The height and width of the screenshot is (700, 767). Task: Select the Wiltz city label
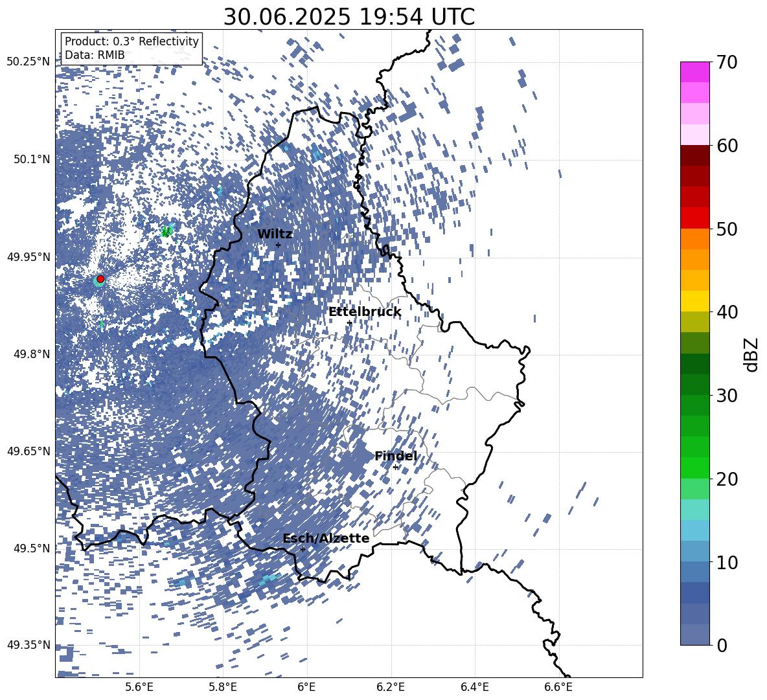pos(275,234)
